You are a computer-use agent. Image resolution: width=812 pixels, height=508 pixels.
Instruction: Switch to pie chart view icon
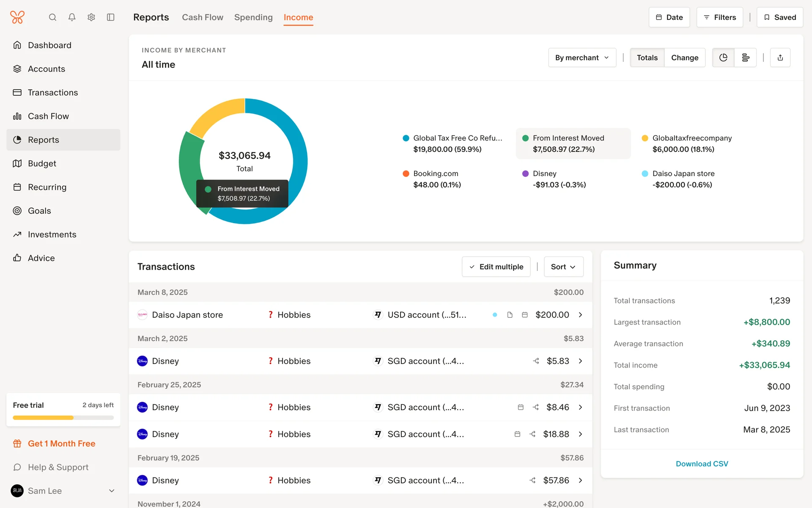point(723,58)
